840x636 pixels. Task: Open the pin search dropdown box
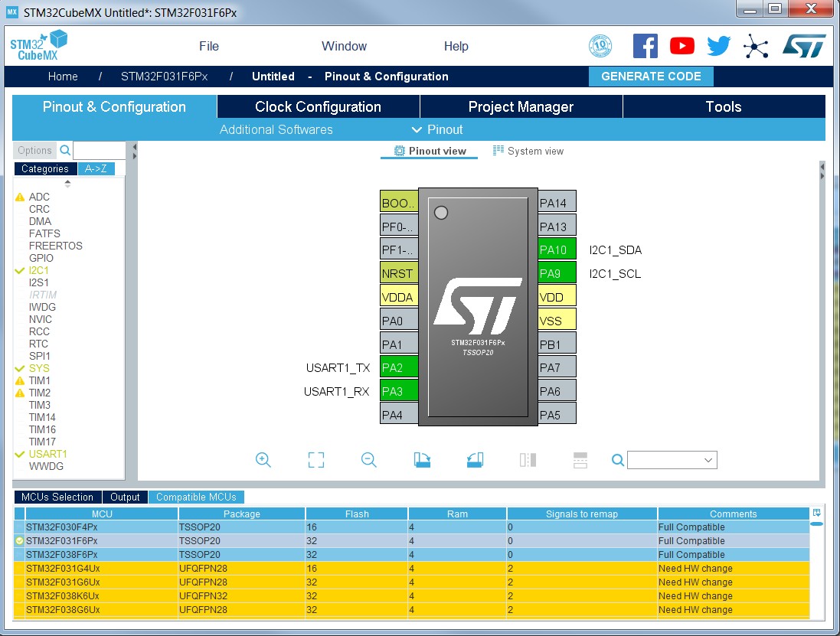(672, 460)
